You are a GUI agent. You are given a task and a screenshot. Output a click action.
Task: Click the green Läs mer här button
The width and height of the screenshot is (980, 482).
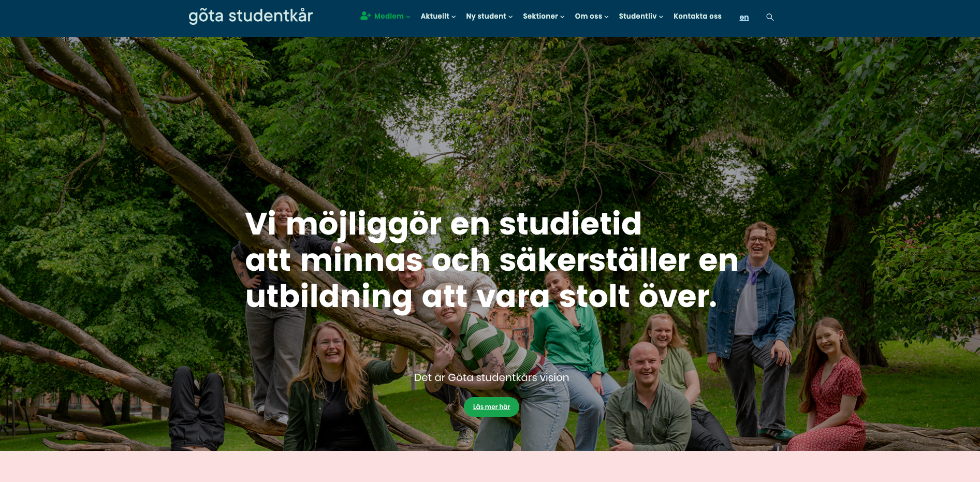click(491, 407)
